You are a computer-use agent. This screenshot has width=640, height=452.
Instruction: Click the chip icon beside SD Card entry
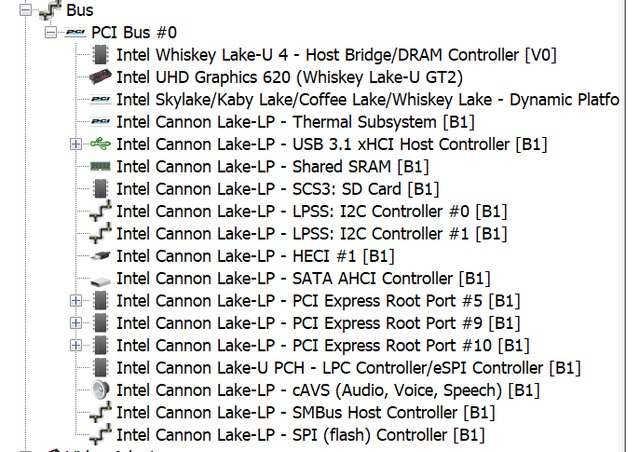(x=100, y=189)
